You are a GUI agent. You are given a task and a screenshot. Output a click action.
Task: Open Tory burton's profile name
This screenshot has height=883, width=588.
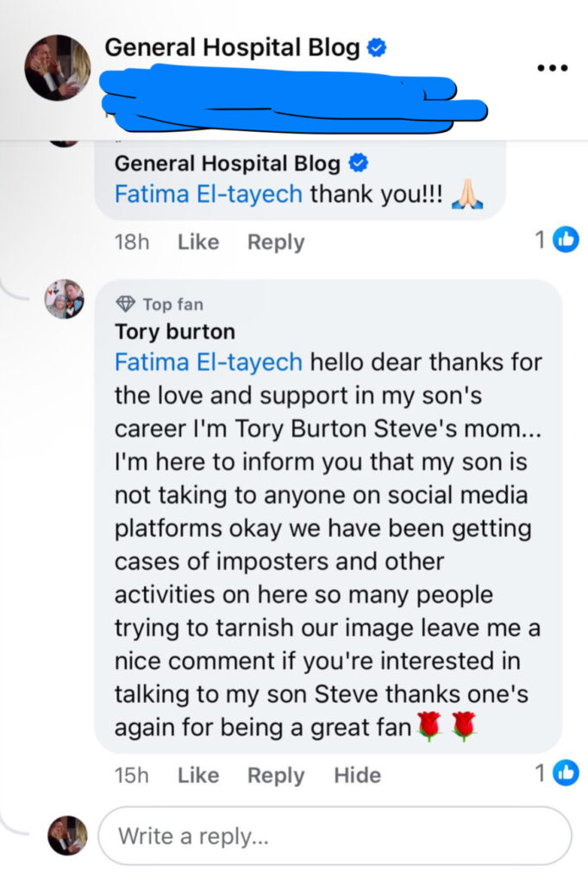(175, 332)
